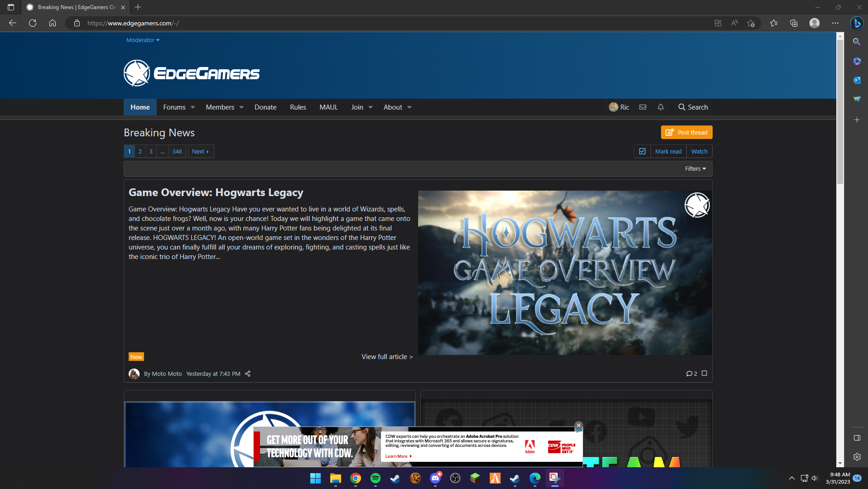Open Spotify from the taskbar
The height and width of the screenshot is (489, 868).
coord(376,478)
